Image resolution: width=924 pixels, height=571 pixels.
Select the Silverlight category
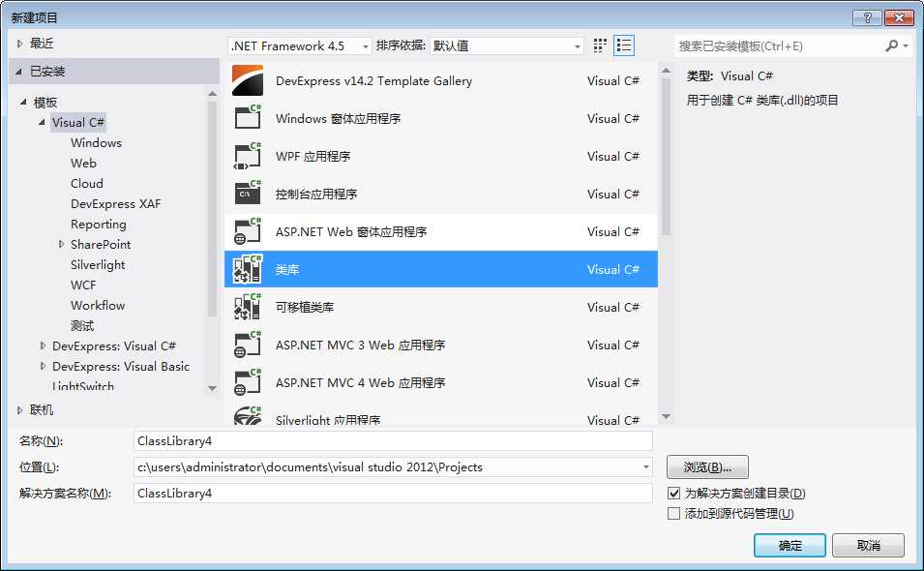point(98,264)
